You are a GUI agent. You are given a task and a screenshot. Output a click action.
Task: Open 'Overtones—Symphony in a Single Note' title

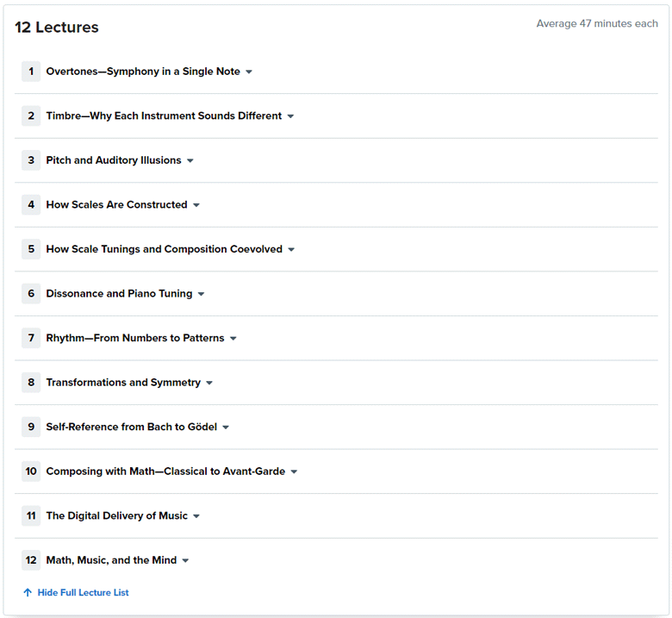143,72
